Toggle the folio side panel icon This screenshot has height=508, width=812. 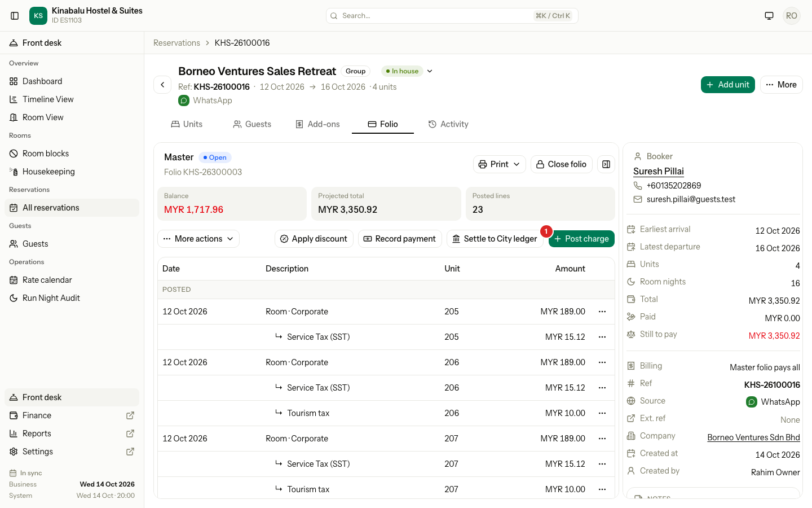606,164
